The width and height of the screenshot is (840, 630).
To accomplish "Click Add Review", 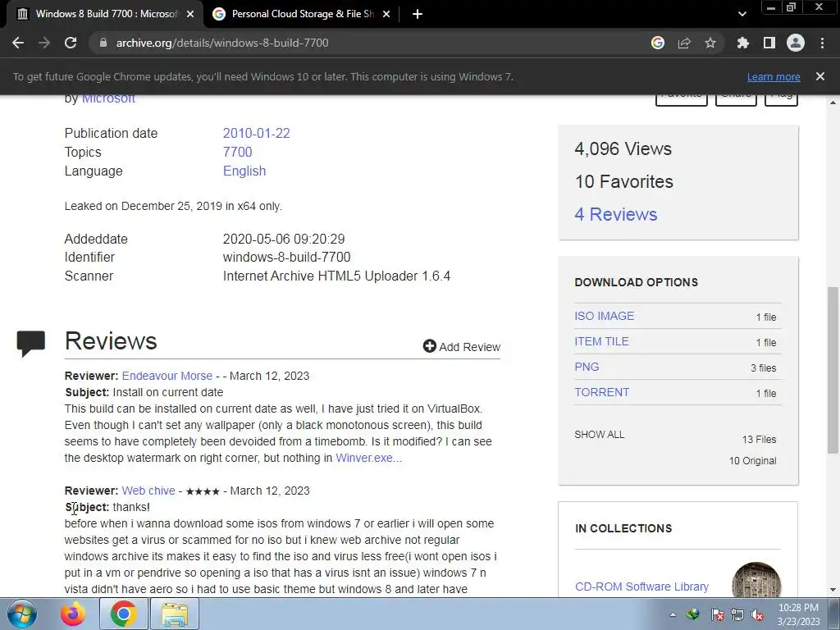I will click(x=462, y=347).
